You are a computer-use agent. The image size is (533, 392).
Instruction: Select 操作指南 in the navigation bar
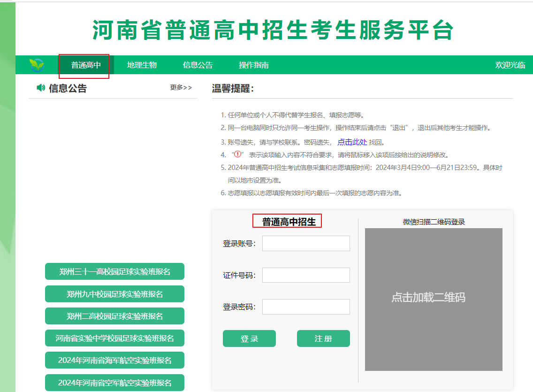pyautogui.click(x=253, y=65)
